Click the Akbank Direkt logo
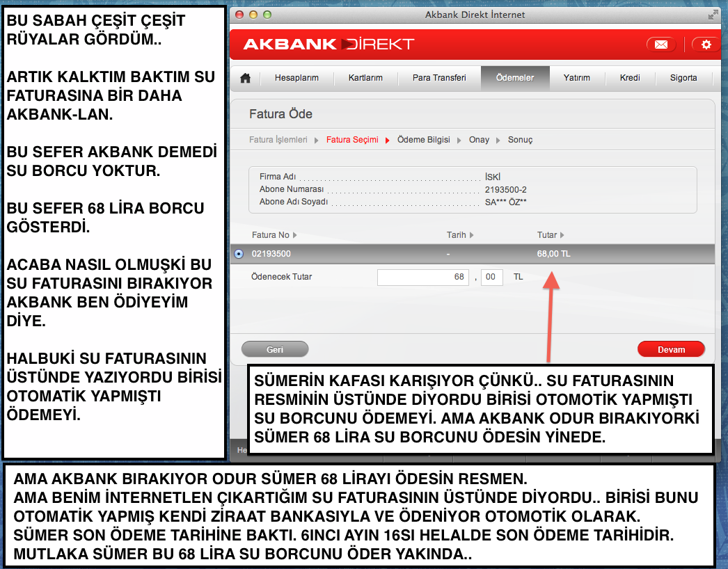Viewport: 728px width, 569px height. (x=329, y=44)
